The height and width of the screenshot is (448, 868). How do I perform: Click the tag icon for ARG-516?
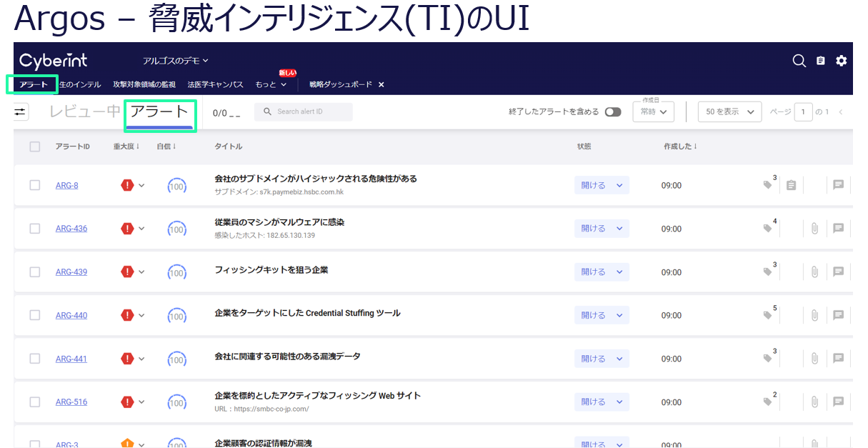[767, 402]
